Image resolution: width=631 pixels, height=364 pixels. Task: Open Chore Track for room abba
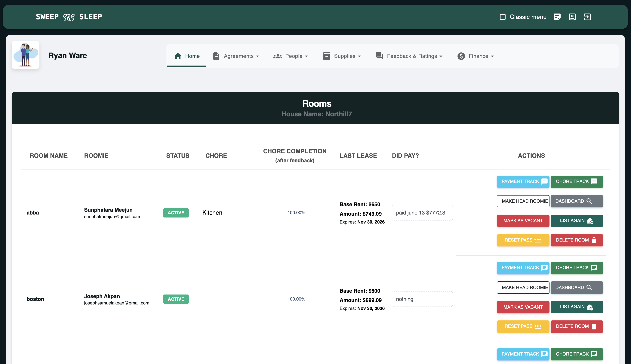pyautogui.click(x=577, y=181)
